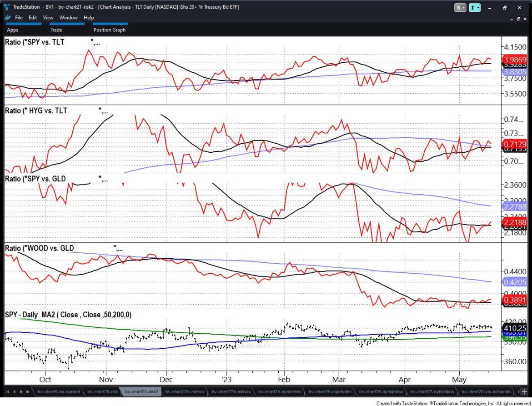Open the Window menu
Screen dimensions: 532x406
[x=68, y=17]
